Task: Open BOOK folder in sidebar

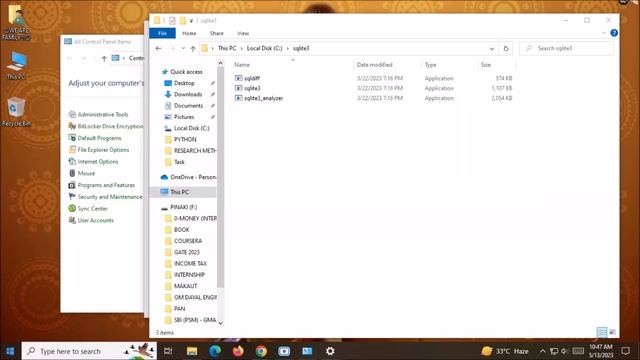Action: click(x=182, y=230)
